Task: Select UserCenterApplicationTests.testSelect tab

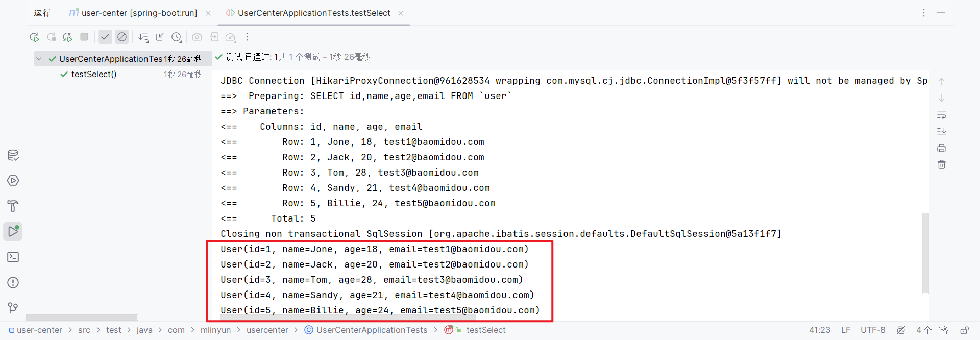Action: pyautogui.click(x=313, y=13)
